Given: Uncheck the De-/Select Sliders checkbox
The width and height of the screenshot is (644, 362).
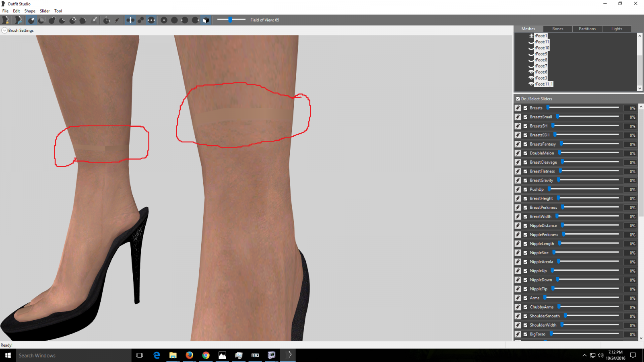Looking at the screenshot, I should (x=518, y=99).
